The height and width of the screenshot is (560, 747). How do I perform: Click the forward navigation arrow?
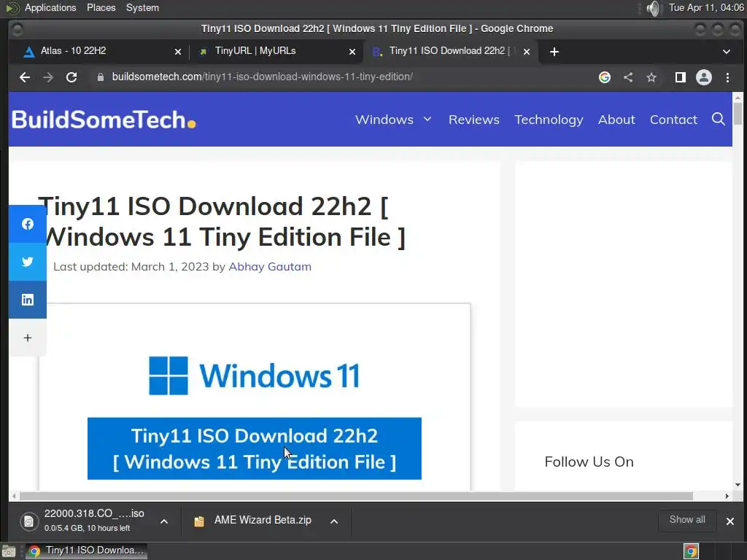pyautogui.click(x=47, y=77)
